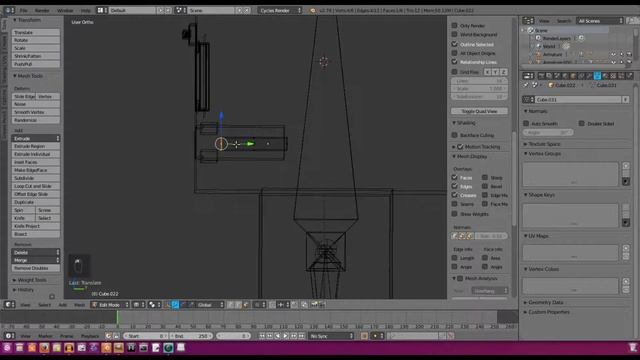Click the timeline current frame field
The width and height of the screenshot is (640, 360).
tap(233, 336)
